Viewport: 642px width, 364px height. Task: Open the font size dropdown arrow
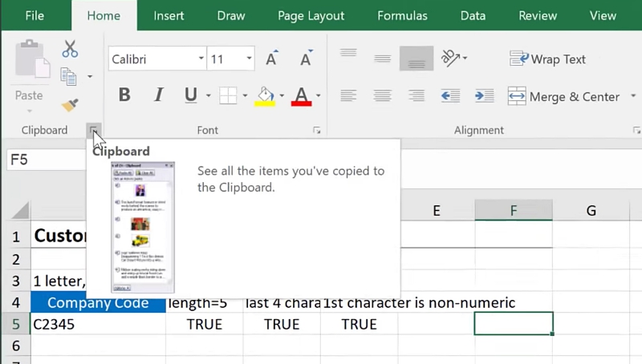[250, 59]
